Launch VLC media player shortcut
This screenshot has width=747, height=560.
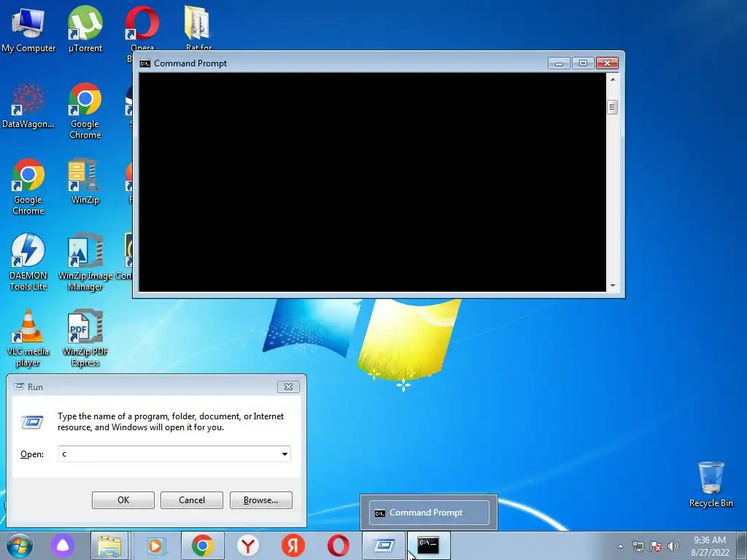point(28,338)
